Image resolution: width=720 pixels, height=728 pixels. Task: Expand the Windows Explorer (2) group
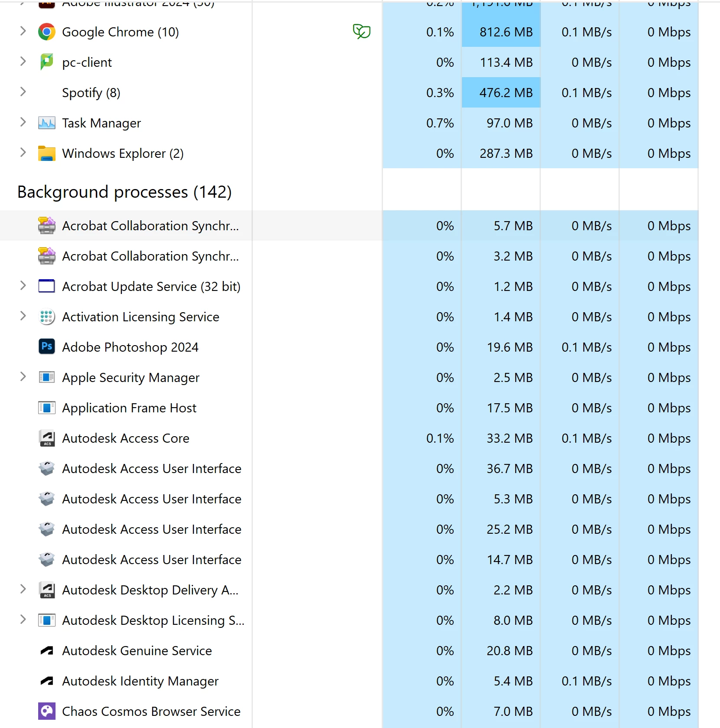(23, 153)
